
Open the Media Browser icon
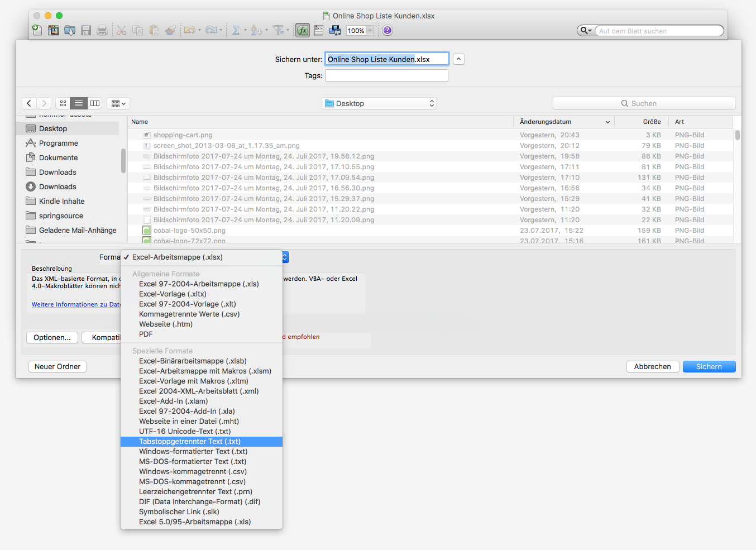[335, 30]
